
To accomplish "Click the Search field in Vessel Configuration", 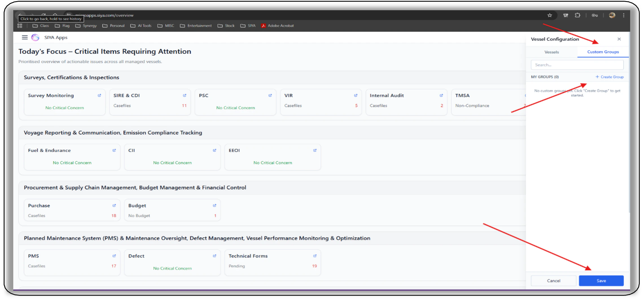I will pos(577,65).
